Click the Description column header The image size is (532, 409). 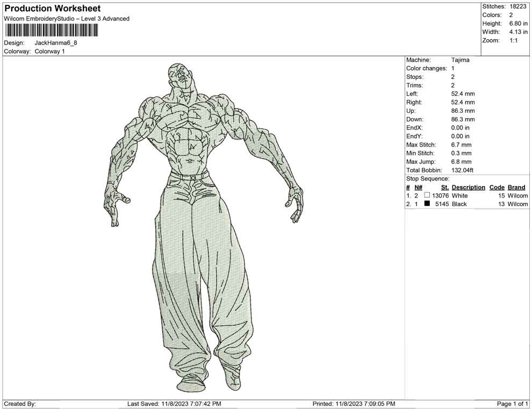click(468, 187)
